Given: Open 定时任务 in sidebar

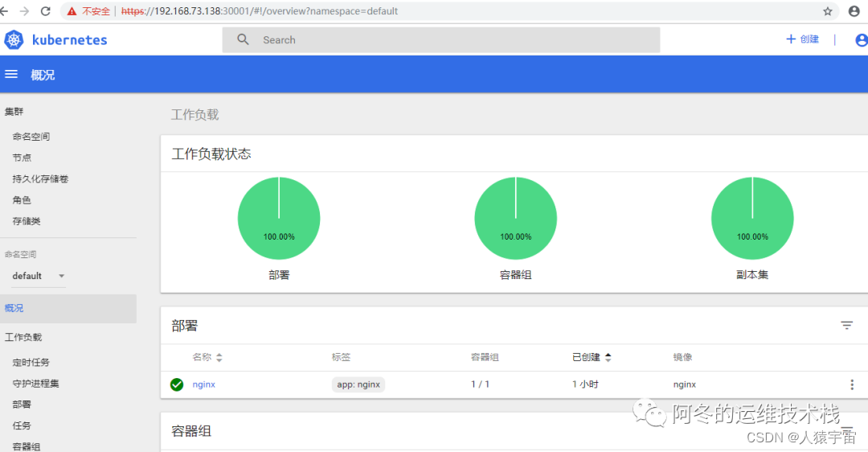Looking at the screenshot, I should pos(31,362).
